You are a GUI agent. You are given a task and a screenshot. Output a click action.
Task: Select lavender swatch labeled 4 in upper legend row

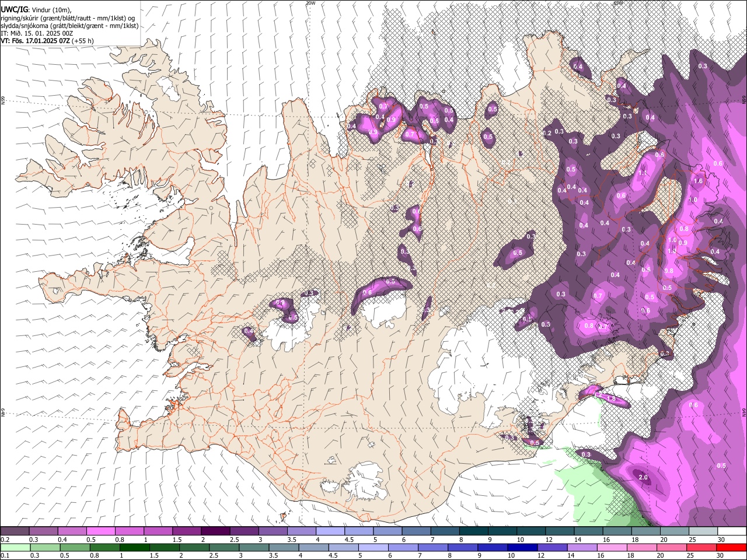[330, 531]
